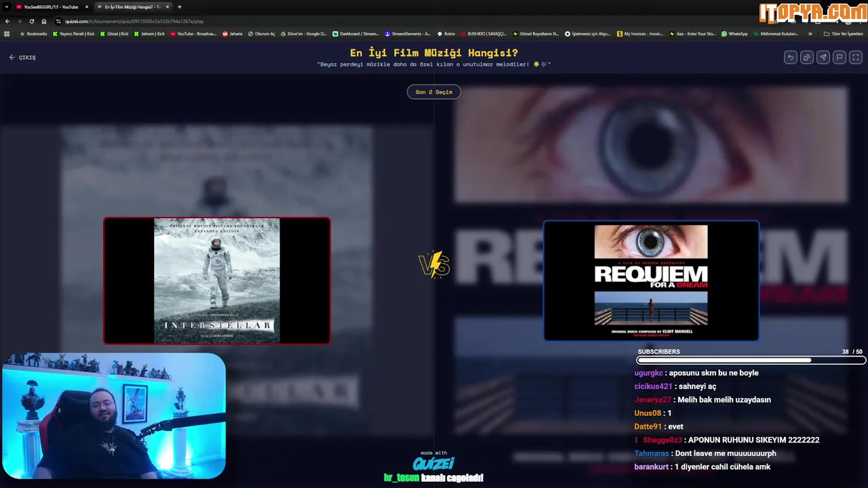Screen dimensions: 868x488
Task: Open Botrix bookmark
Action: coord(446,33)
